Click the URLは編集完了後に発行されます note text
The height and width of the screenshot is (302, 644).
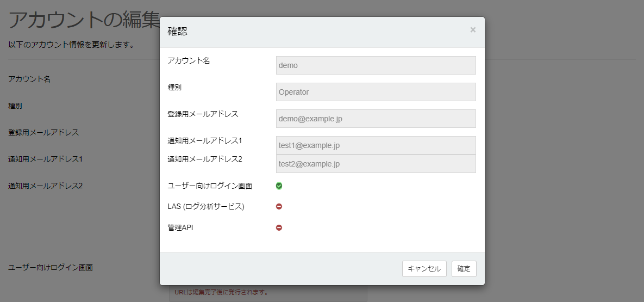tap(221, 292)
